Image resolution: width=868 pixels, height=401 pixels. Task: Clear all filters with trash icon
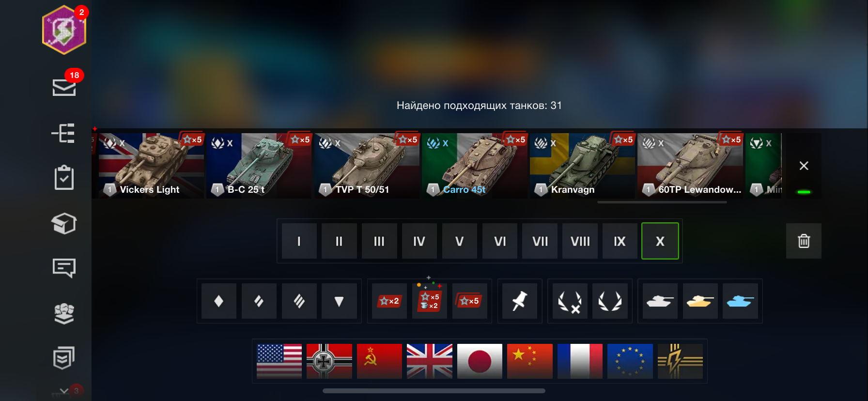point(804,241)
